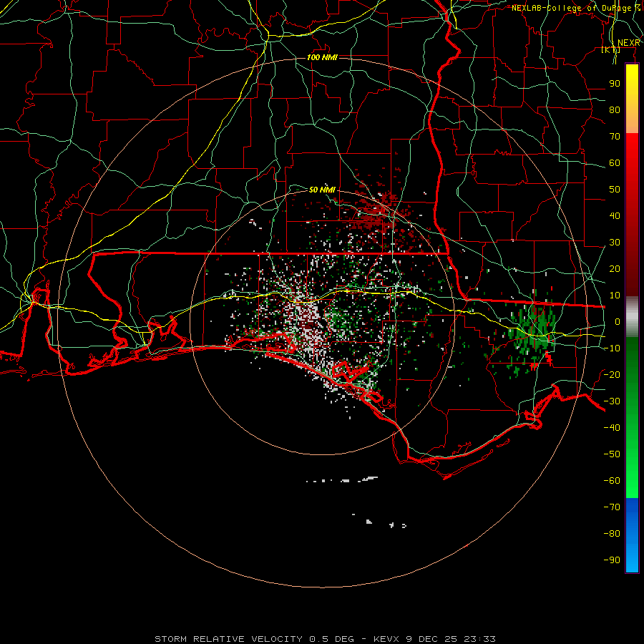
Task: Click the -70 scale value
Action: tap(612, 507)
